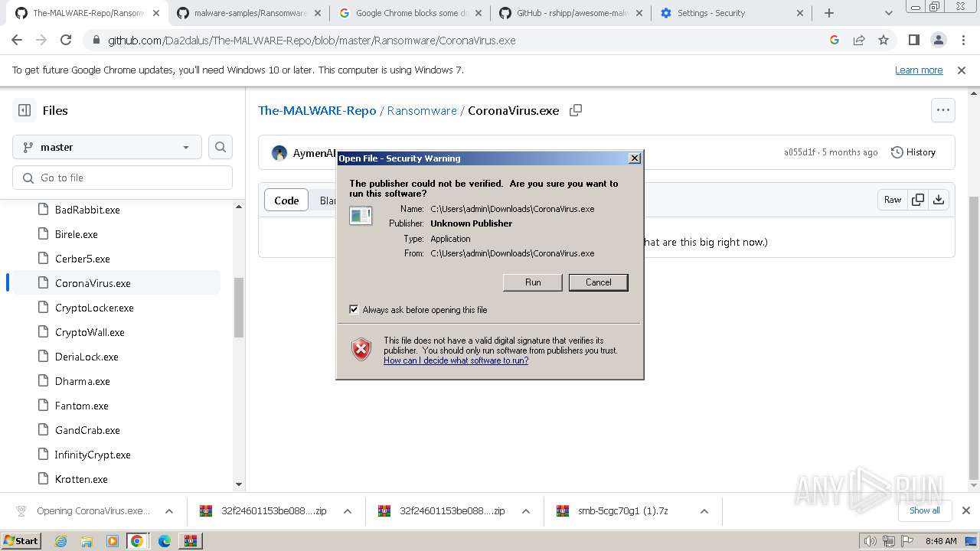Open GandCrab.exe in file tree

tap(87, 430)
